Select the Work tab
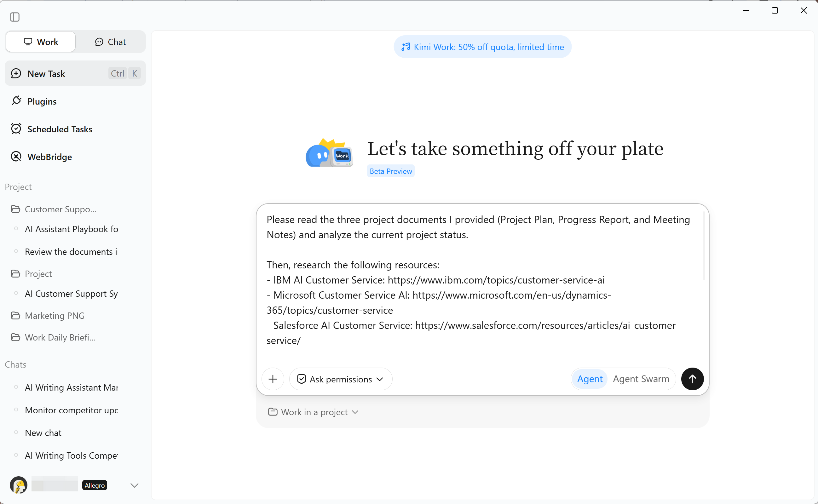This screenshot has width=818, height=504. click(41, 42)
